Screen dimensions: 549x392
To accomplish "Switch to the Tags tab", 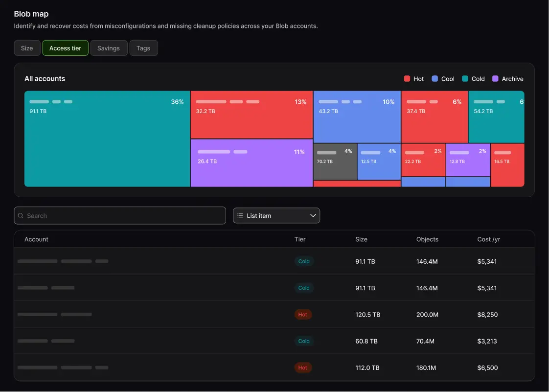I will click(x=143, y=48).
